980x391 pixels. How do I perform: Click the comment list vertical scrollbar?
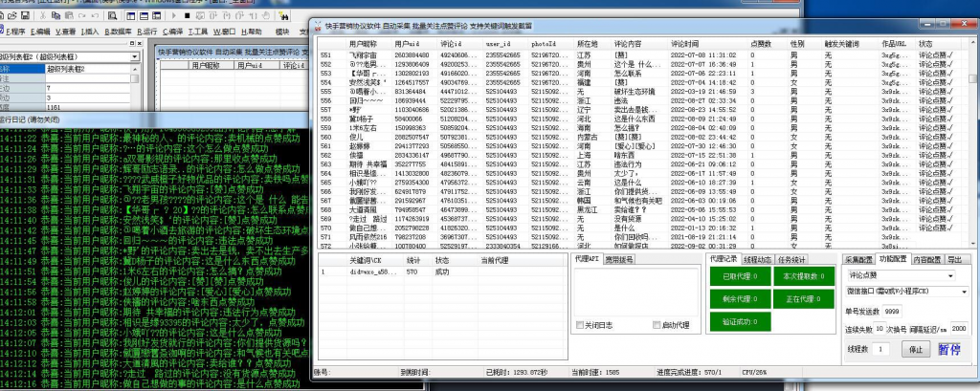click(972, 143)
